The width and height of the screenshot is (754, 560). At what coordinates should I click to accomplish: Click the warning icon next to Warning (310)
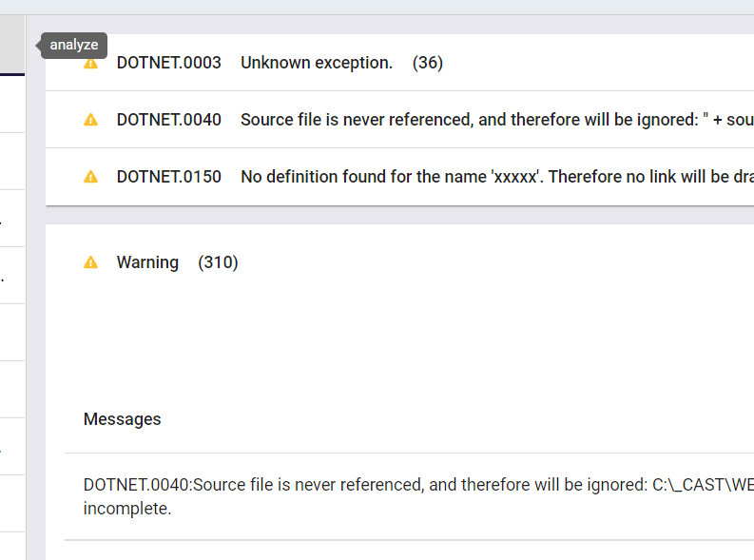point(90,262)
